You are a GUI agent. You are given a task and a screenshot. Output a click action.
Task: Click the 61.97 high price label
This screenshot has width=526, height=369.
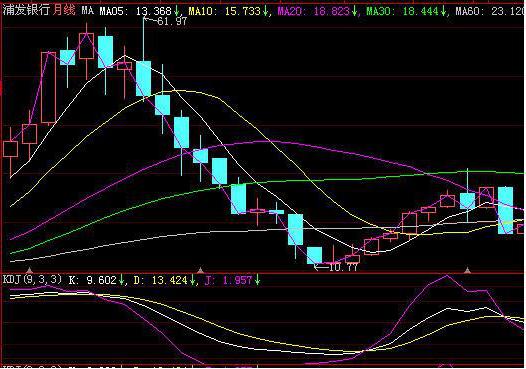[x=172, y=21]
